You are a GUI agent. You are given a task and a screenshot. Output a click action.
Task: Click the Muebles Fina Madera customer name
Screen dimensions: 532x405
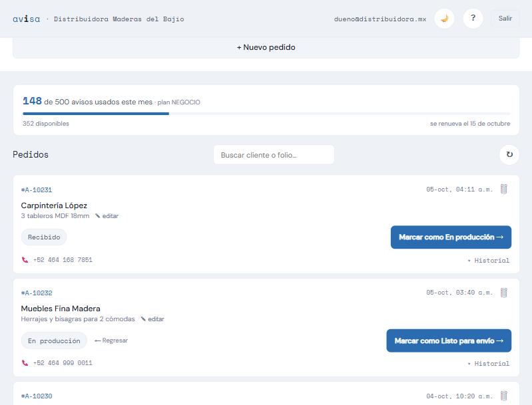coord(61,309)
